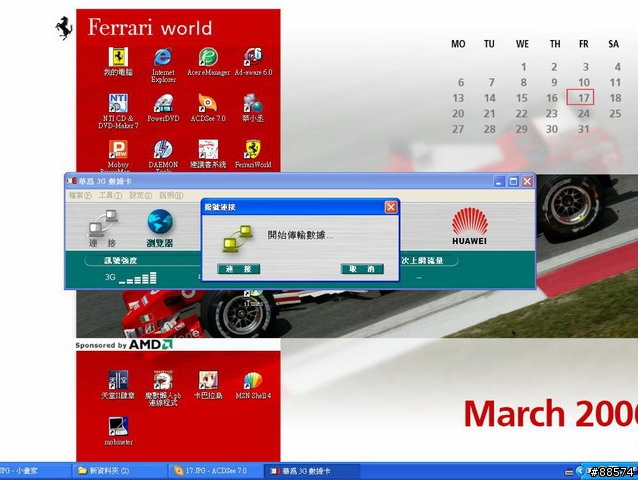Click the March 2006 calendar title

[551, 414]
